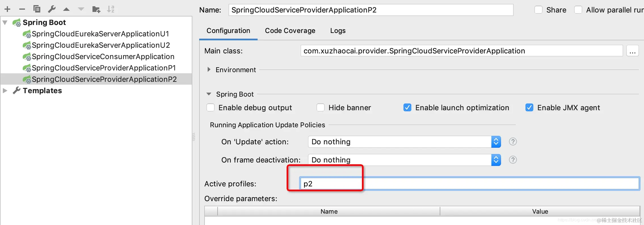Expand the Environment section
The width and height of the screenshot is (644, 225).
coord(209,70)
